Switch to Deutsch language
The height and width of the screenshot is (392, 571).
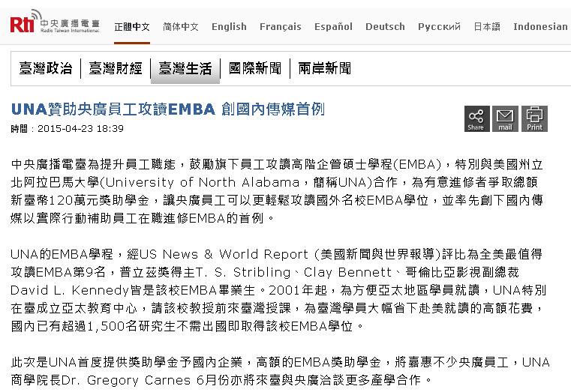point(385,26)
